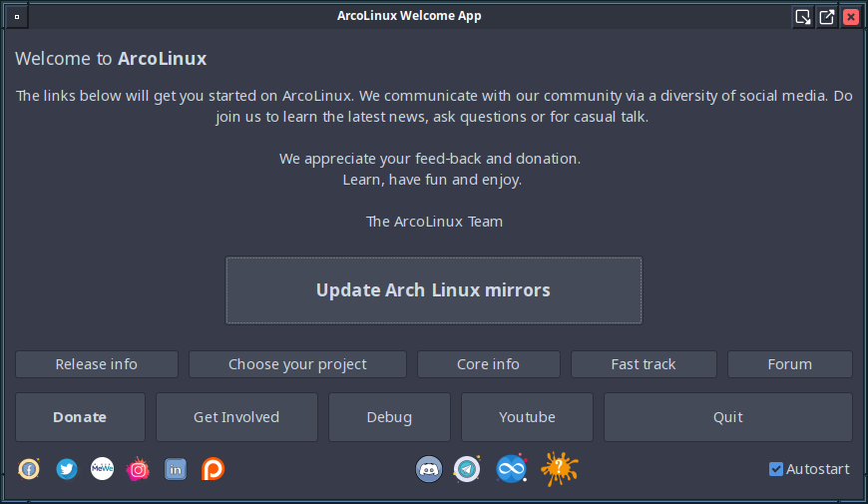Screen dimensions: 868x504
Task: Click the window menu icon in title bar
Action: [x=17, y=17]
